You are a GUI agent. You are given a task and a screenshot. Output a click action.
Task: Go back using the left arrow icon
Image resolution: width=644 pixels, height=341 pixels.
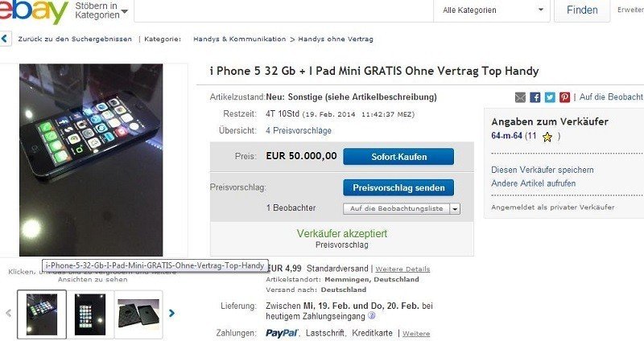pos(5,39)
